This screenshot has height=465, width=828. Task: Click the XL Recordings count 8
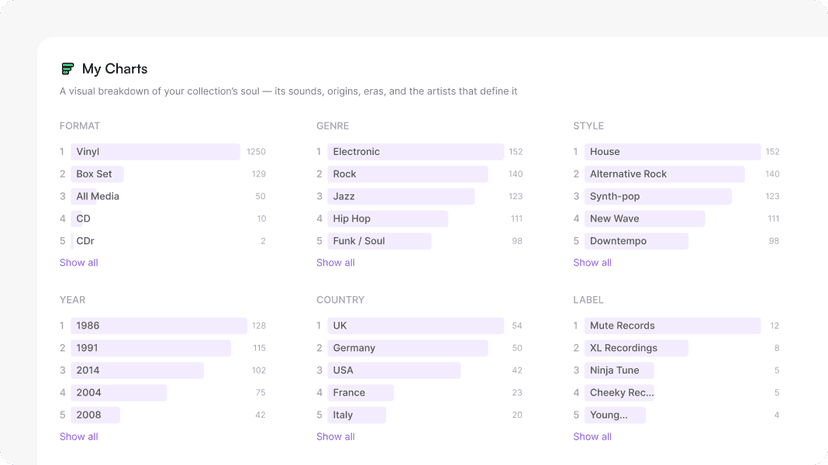tap(777, 348)
